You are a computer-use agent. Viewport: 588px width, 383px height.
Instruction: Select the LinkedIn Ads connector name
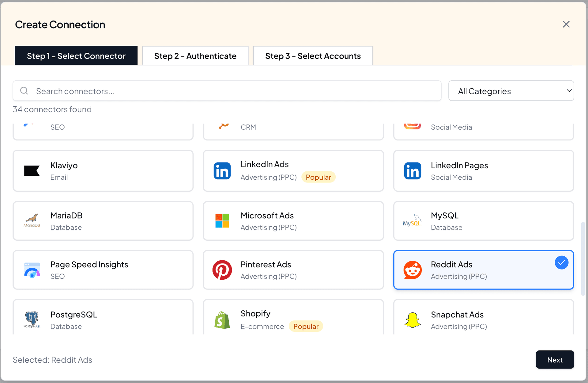tap(265, 164)
